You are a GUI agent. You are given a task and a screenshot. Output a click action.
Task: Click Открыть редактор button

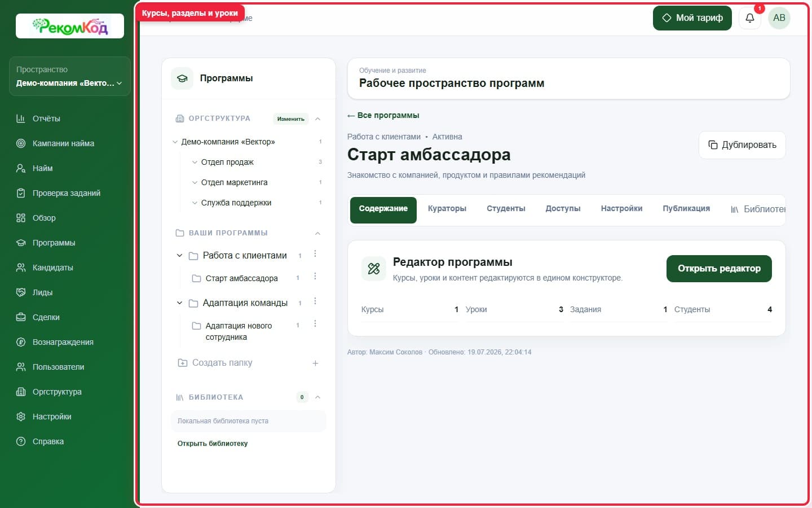pyautogui.click(x=719, y=269)
